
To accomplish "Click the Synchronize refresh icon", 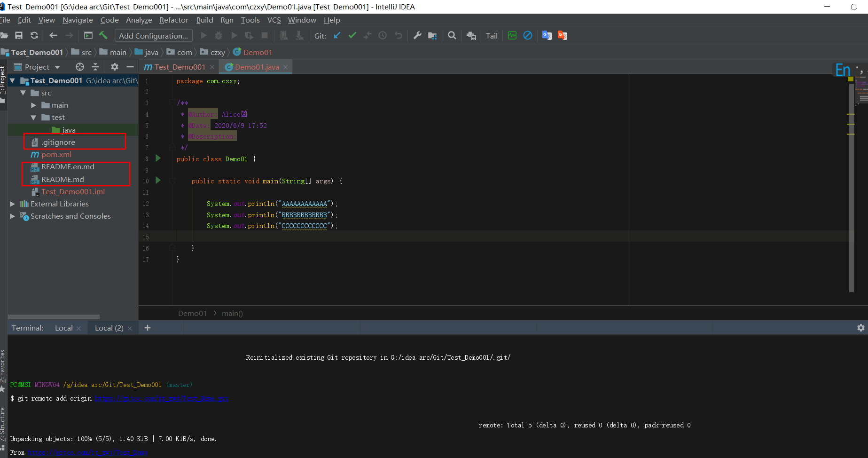I will tap(34, 35).
